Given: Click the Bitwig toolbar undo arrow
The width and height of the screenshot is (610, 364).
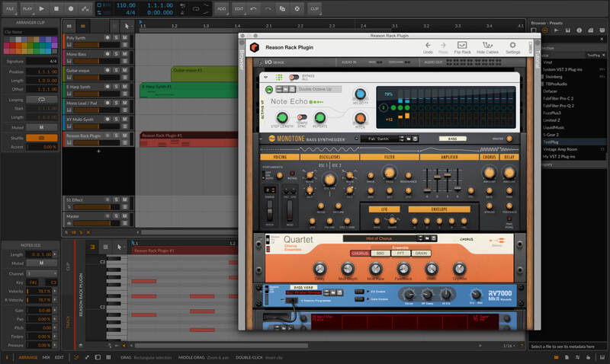Looking at the screenshot, I should coord(253,8).
